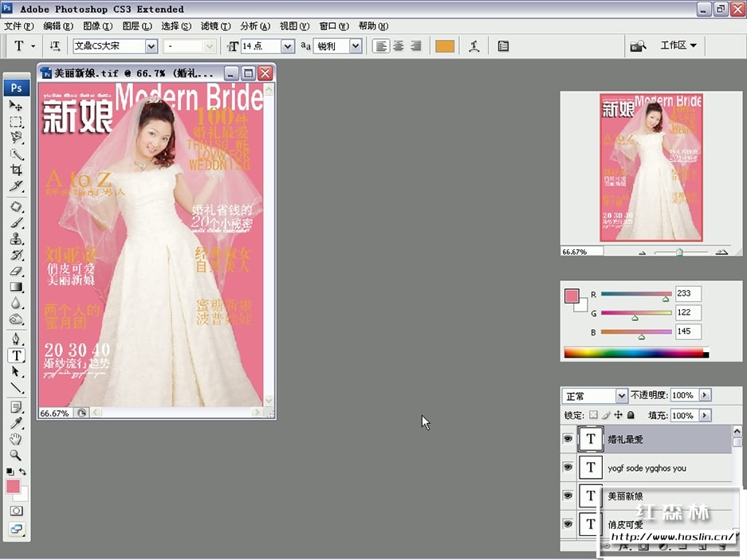Open the Warp Text dialog

tap(474, 46)
